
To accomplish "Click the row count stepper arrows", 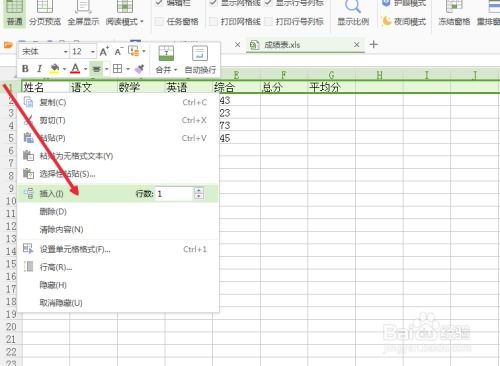I will [x=199, y=194].
